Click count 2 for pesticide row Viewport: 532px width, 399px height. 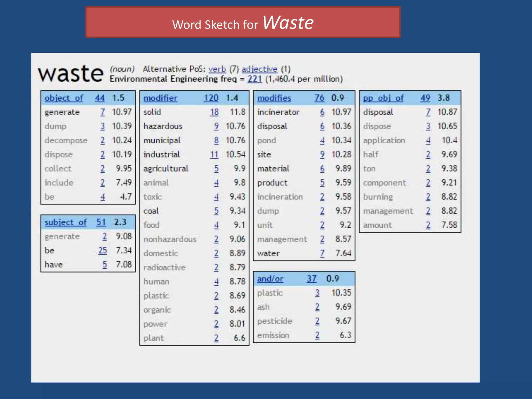[x=317, y=321]
